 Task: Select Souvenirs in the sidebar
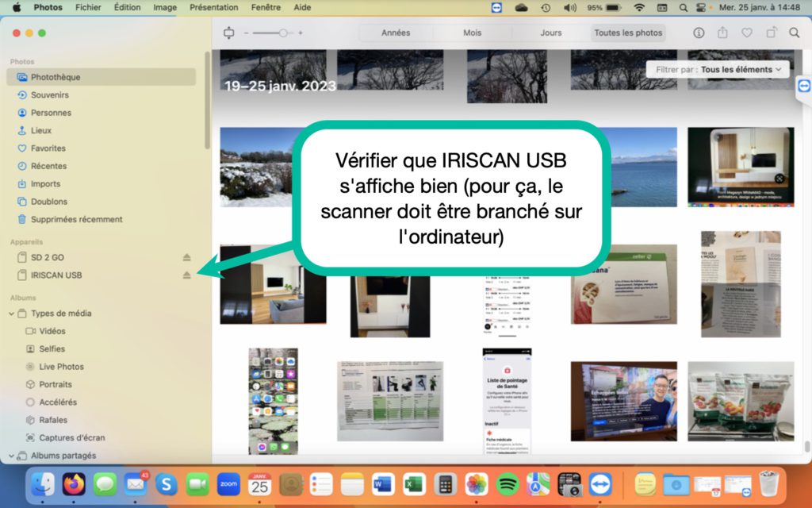[x=49, y=95]
